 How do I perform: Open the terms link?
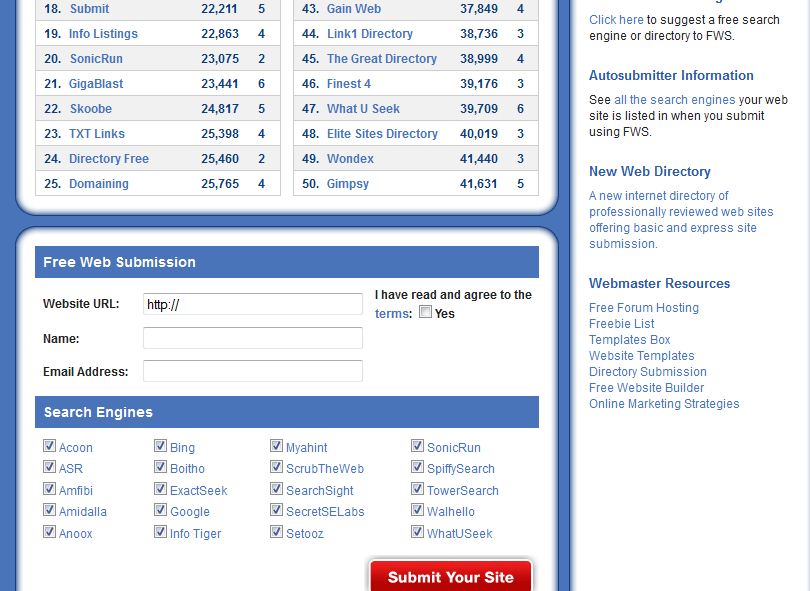click(x=392, y=314)
